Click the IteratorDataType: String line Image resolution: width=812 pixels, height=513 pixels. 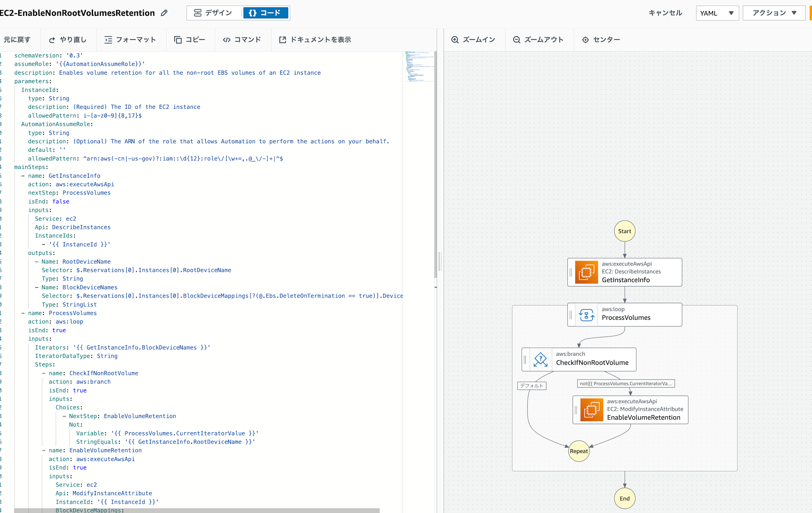pyautogui.click(x=76, y=356)
